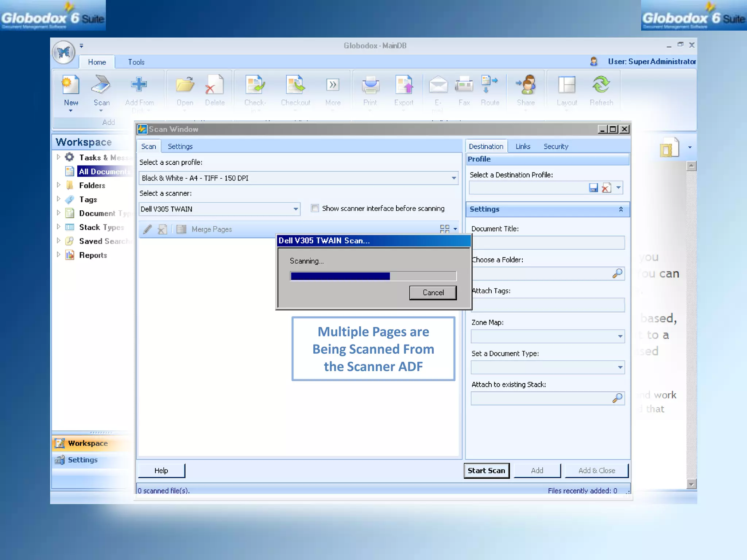Click the Start Scan button
The width and height of the screenshot is (747, 560).
pos(486,471)
